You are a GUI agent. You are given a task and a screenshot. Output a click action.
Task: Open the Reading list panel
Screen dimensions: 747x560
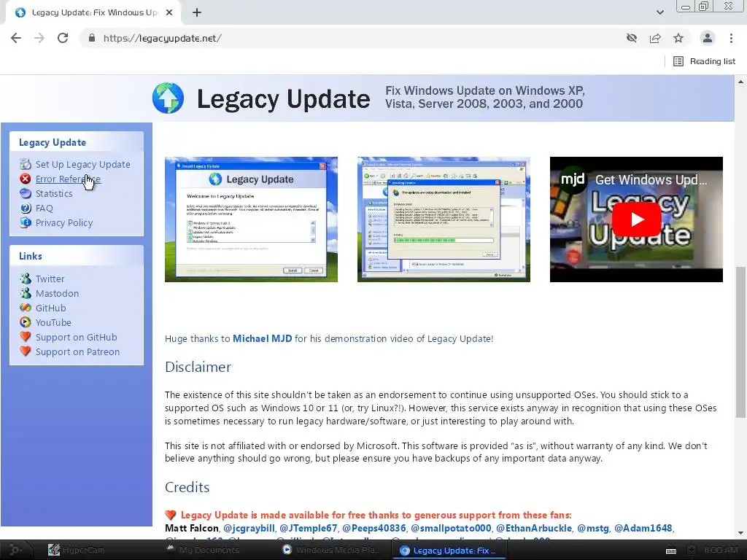click(x=705, y=61)
